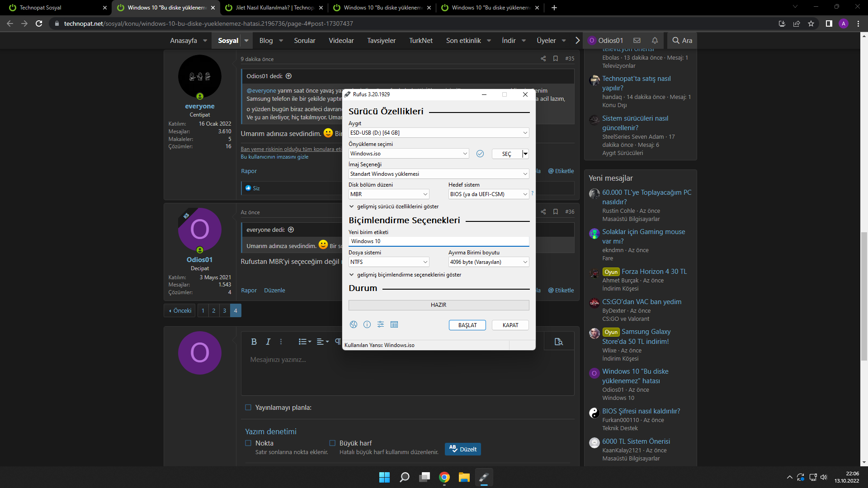Open Rufus settings sliders icon
This screenshot has width=868, height=488.
click(x=381, y=324)
